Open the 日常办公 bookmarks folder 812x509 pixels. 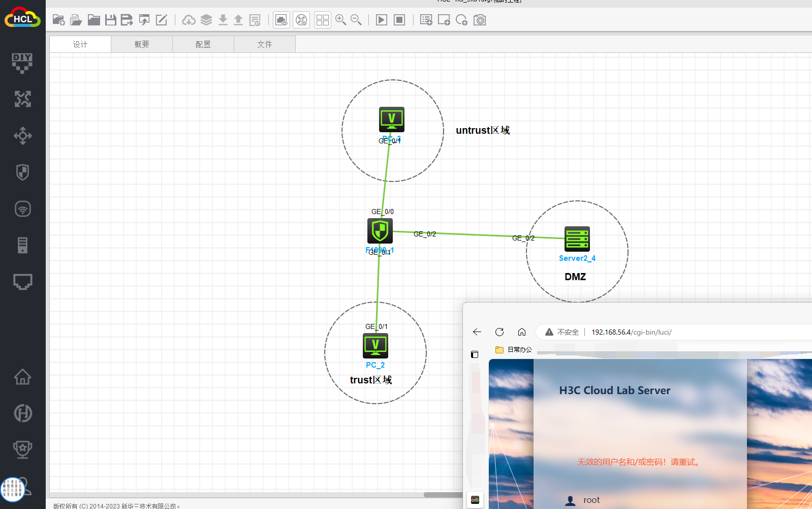(514, 349)
